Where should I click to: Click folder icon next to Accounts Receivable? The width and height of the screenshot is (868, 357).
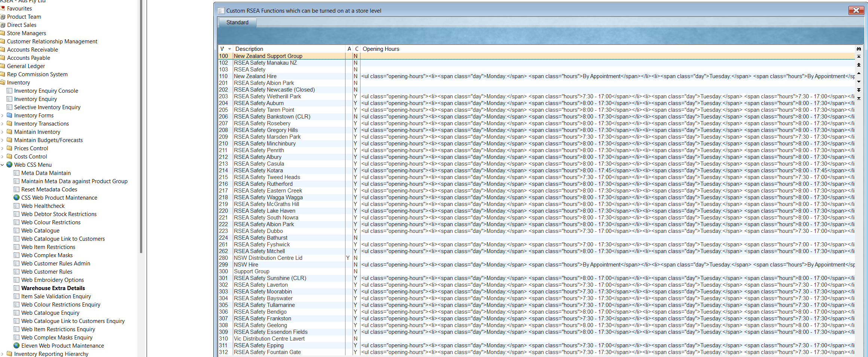pos(2,49)
